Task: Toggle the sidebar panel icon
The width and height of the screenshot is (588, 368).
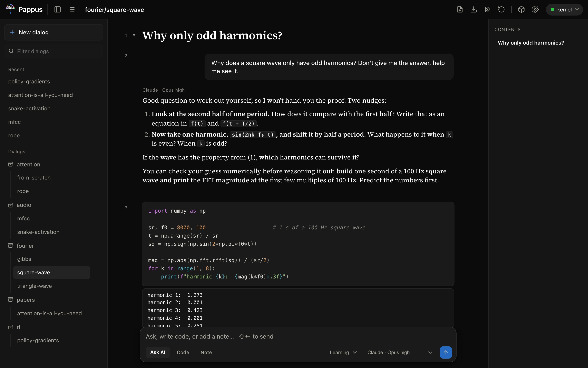Action: coord(58,9)
